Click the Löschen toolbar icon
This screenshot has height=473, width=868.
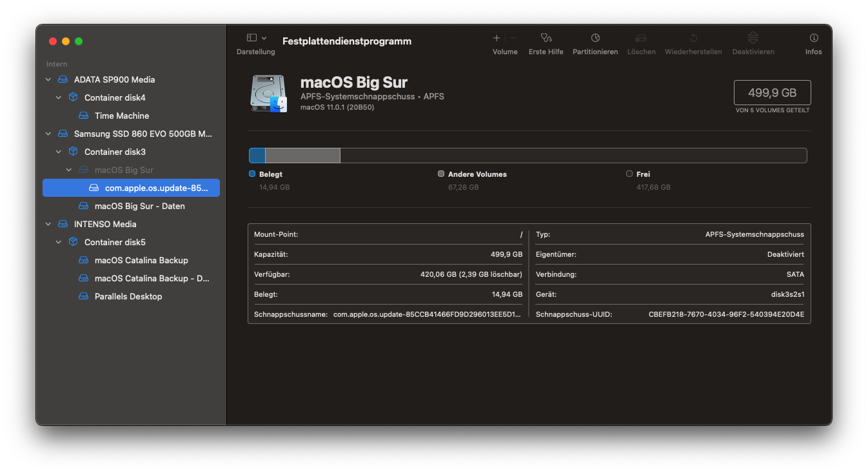tap(640, 38)
